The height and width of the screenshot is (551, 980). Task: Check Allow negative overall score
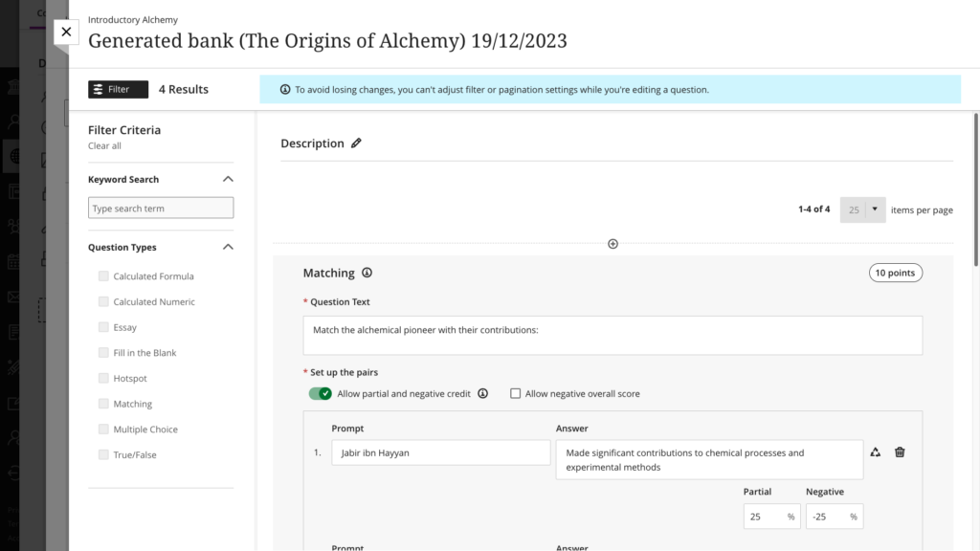click(x=515, y=393)
